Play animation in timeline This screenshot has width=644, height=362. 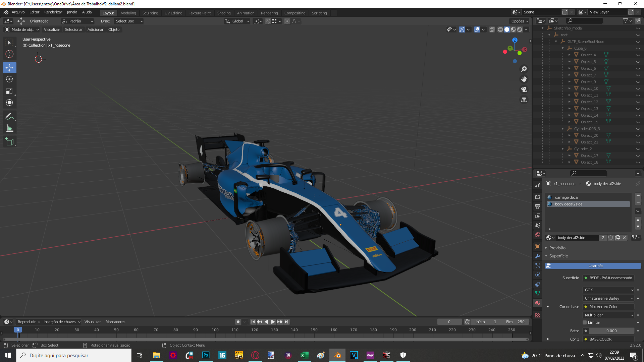click(x=273, y=322)
